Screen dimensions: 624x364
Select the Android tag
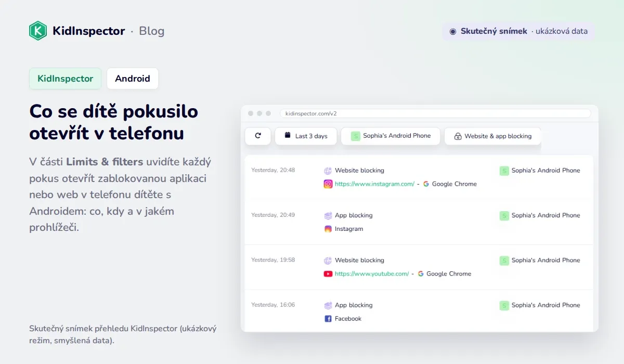(133, 79)
